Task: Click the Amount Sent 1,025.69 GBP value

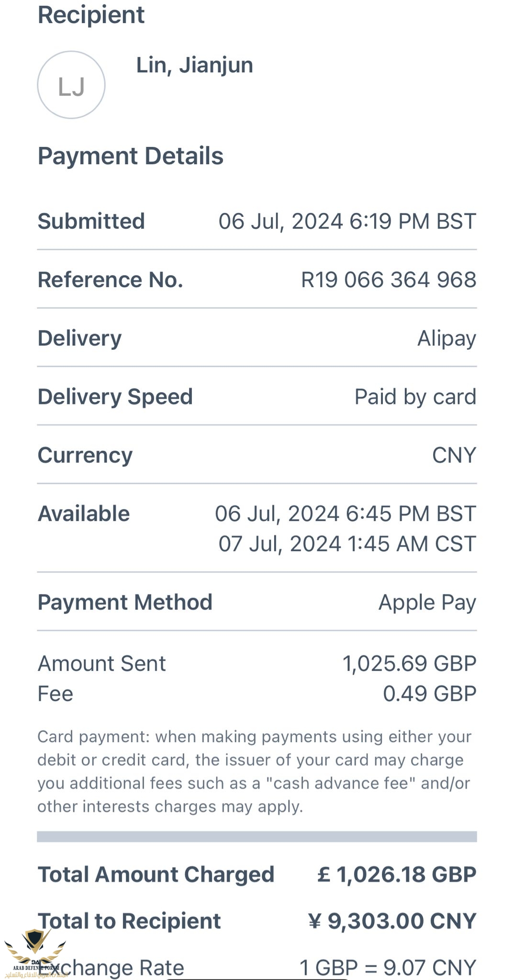Action: [409, 664]
